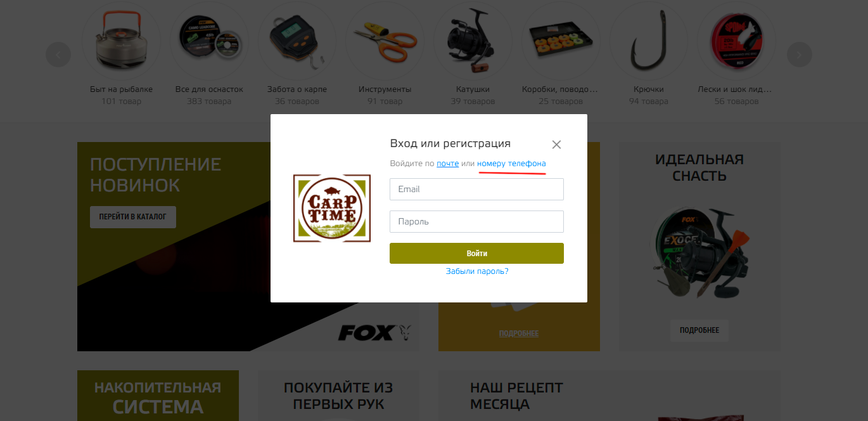Open the Забота о карпе scale icon
Image resolution: width=868 pixels, height=421 pixels.
tap(297, 41)
